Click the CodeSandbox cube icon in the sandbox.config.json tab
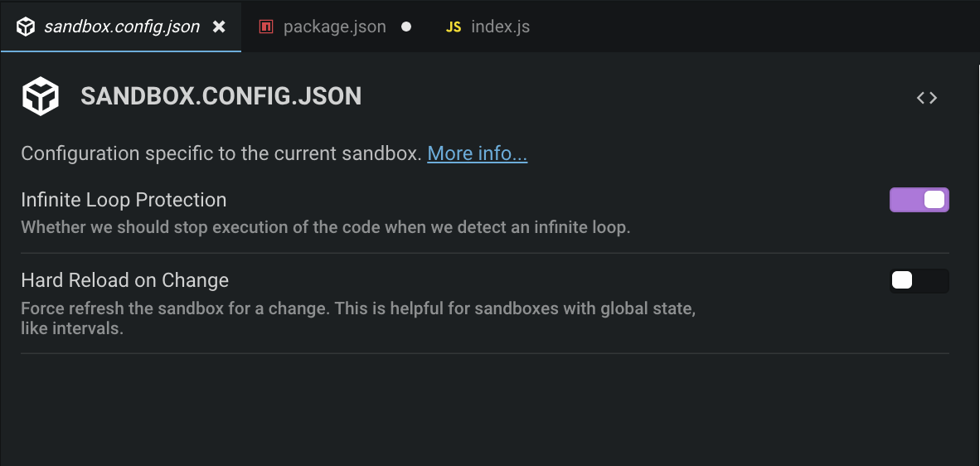 [x=26, y=27]
